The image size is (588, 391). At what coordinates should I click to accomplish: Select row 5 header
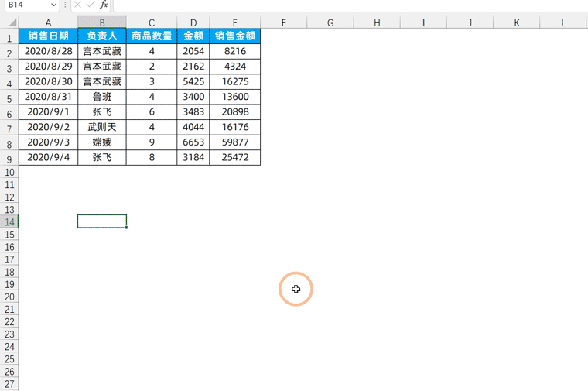[9, 98]
